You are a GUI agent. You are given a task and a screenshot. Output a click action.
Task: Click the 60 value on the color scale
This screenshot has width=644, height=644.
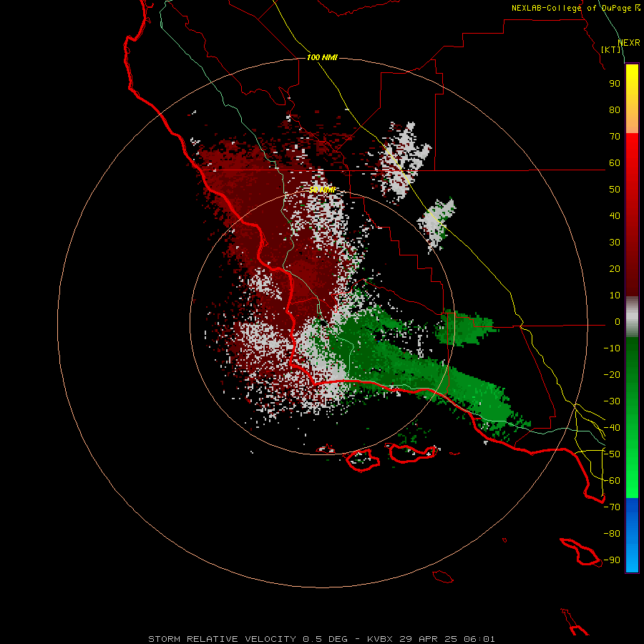point(615,163)
